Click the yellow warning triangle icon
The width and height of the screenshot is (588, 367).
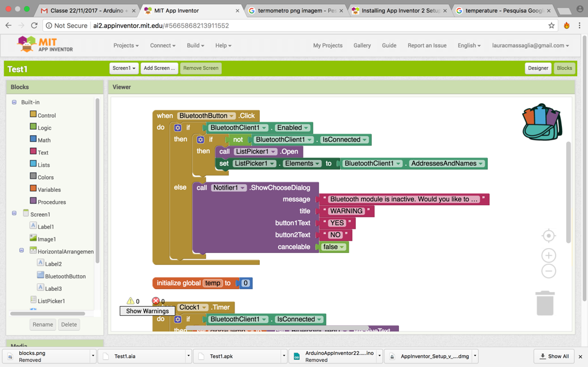click(x=130, y=301)
